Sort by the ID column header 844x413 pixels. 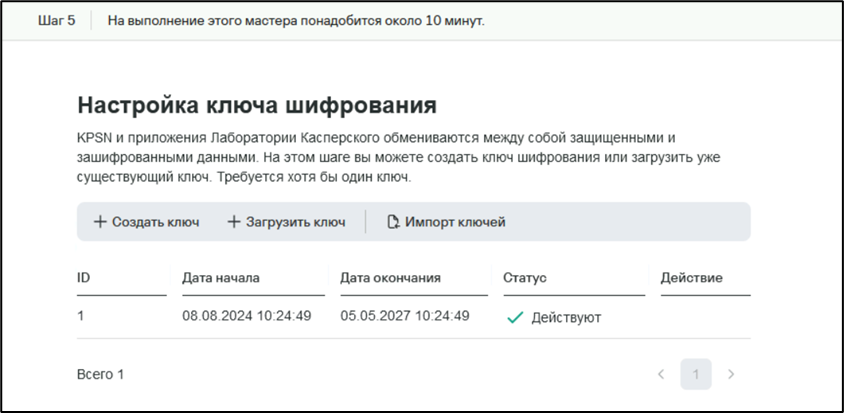[84, 277]
